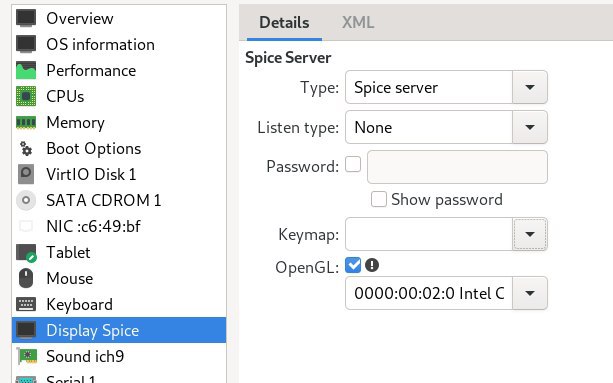Screen dimensions: 613x383
Task: Click the Performance graph icon
Action: (26, 70)
